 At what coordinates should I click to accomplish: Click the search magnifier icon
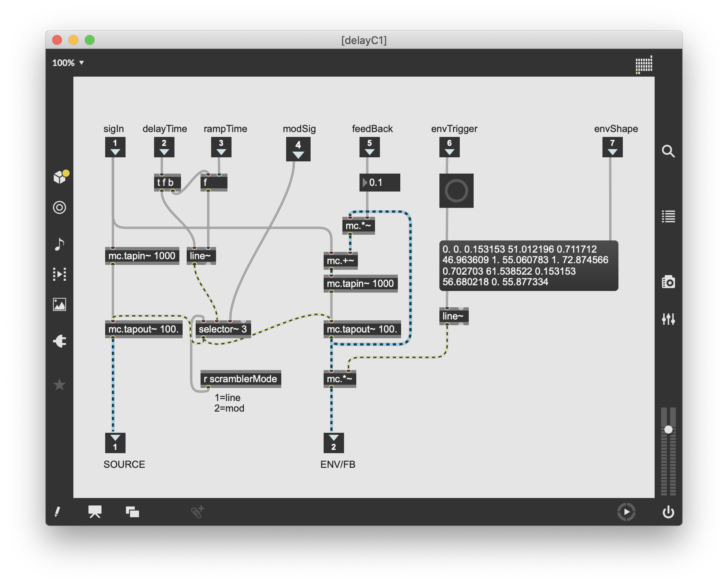pos(668,151)
